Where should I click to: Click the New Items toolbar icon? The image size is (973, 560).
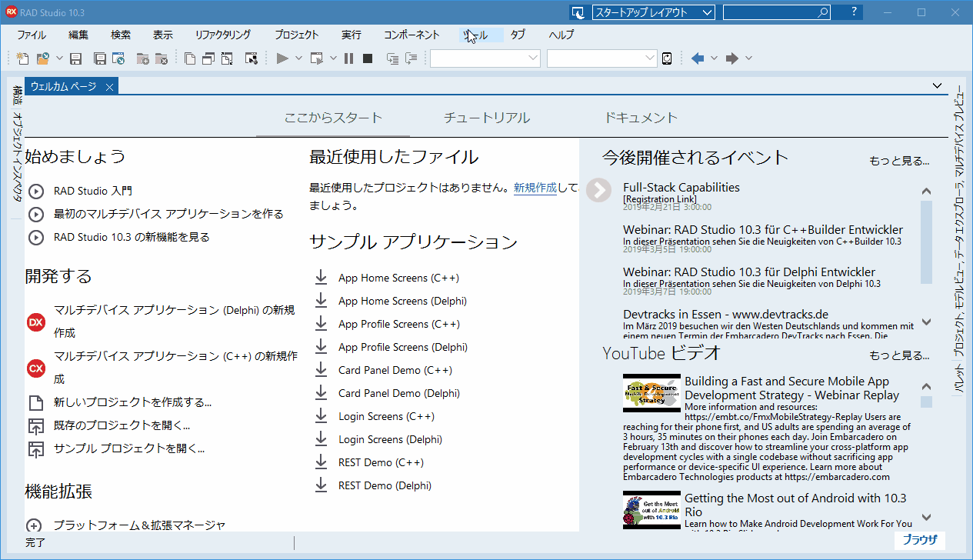22,58
